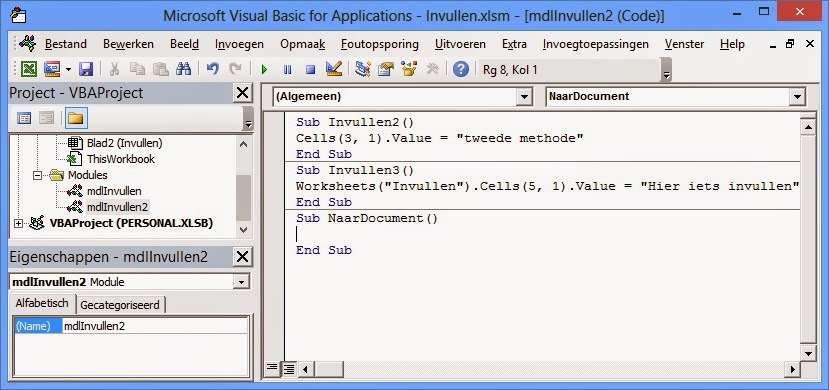Save the Invullen.xlsm file icon

point(86,69)
